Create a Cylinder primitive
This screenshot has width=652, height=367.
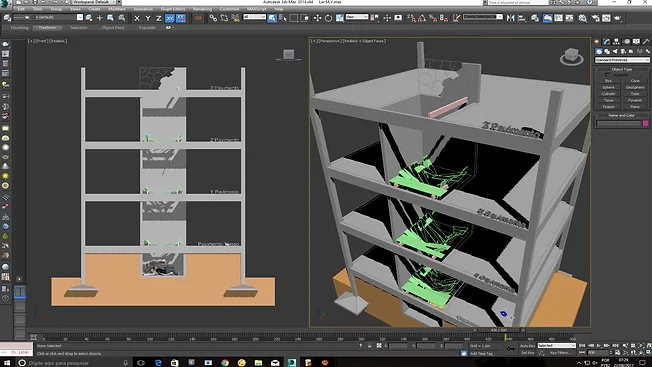[608, 94]
